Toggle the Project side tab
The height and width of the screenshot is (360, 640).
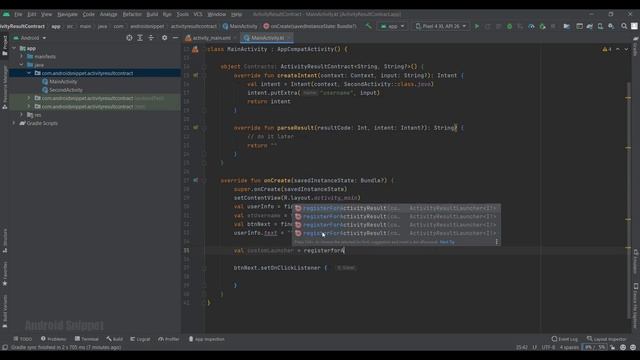5,46
